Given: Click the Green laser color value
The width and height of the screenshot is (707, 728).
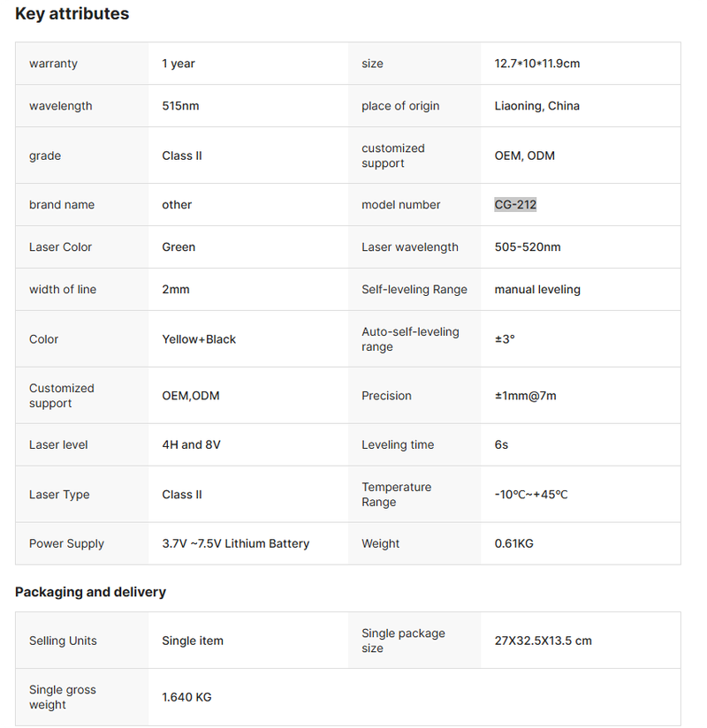Looking at the screenshot, I should coord(179,247).
